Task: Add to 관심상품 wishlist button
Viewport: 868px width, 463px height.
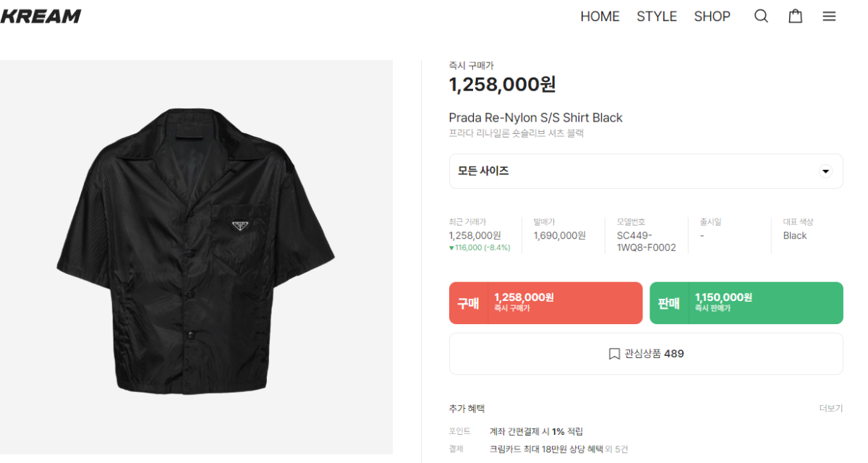Action: pos(646,354)
